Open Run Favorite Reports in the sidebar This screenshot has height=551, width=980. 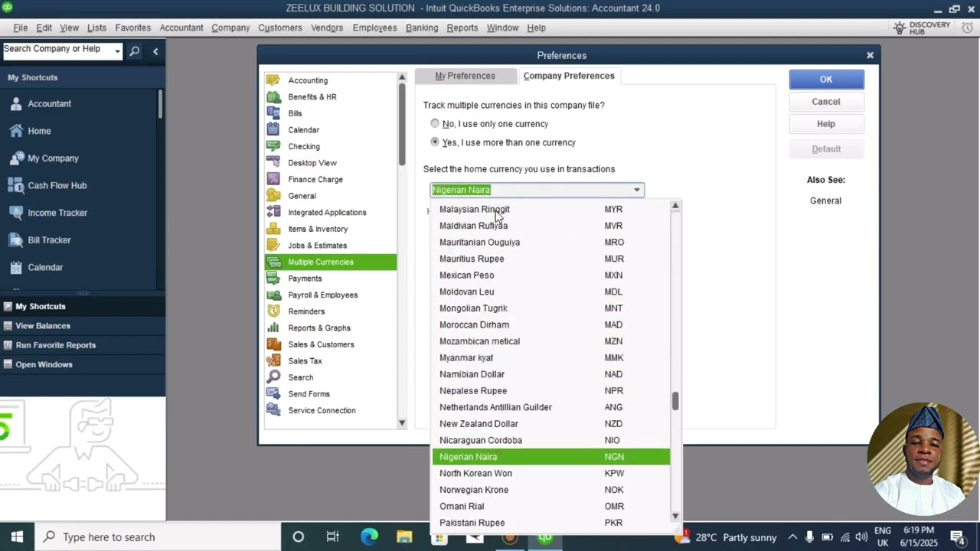(56, 345)
